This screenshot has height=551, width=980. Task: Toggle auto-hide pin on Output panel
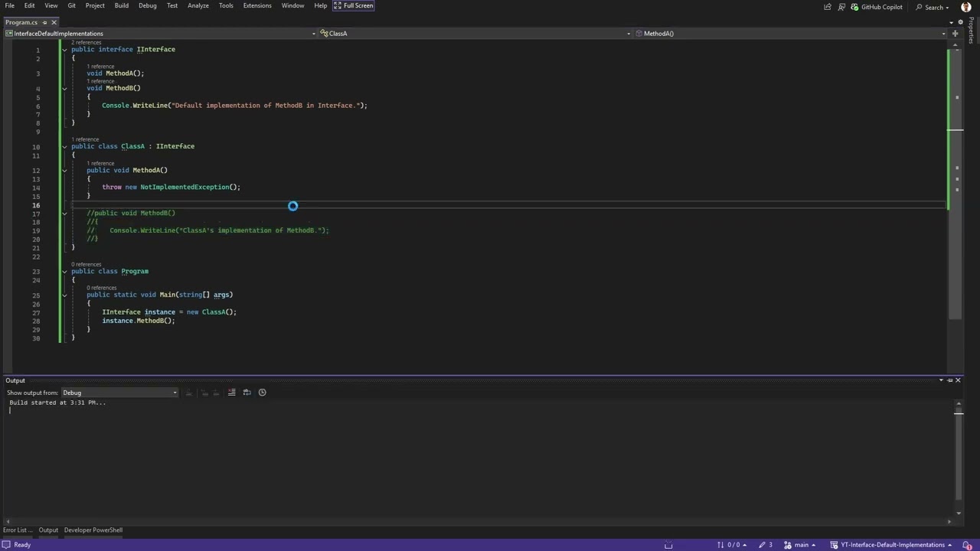(949, 380)
